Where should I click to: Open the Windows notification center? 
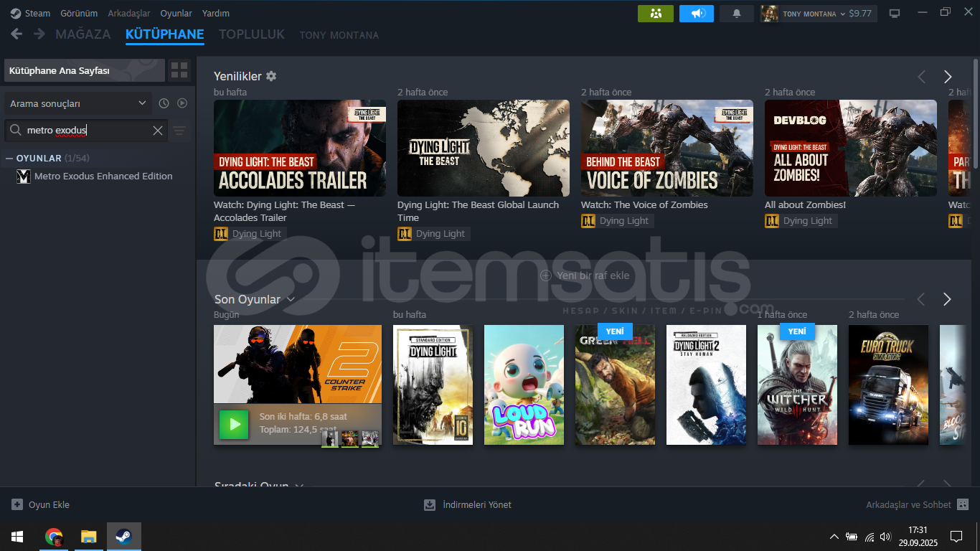point(956,537)
